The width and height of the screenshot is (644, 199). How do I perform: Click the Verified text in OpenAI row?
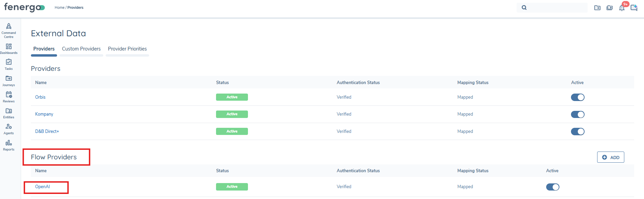point(344,186)
